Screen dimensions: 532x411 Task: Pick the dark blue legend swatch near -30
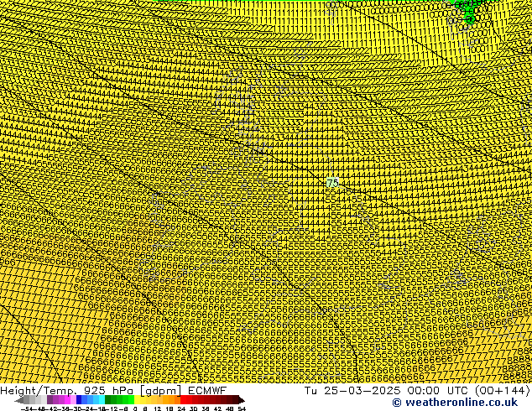click(x=79, y=399)
